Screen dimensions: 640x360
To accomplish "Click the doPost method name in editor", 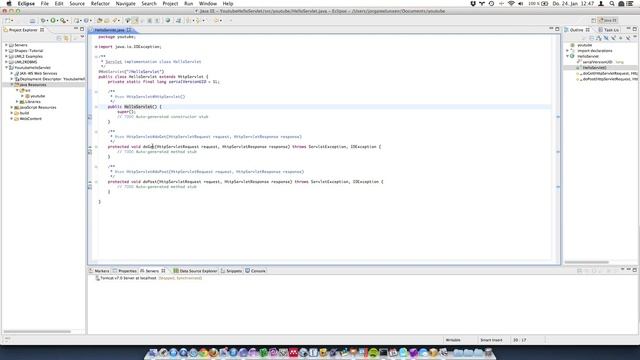I will [x=150, y=182].
